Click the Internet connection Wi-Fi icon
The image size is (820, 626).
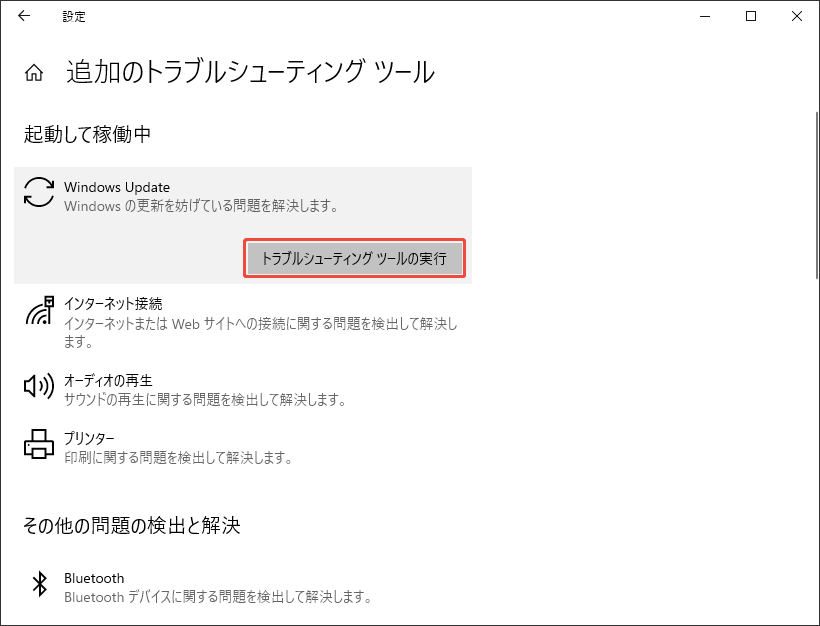click(x=40, y=310)
